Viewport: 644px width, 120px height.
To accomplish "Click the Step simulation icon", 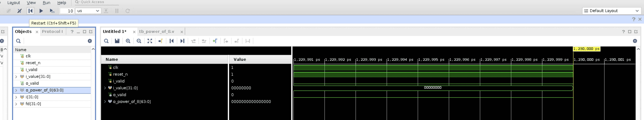I will tap(106, 11).
